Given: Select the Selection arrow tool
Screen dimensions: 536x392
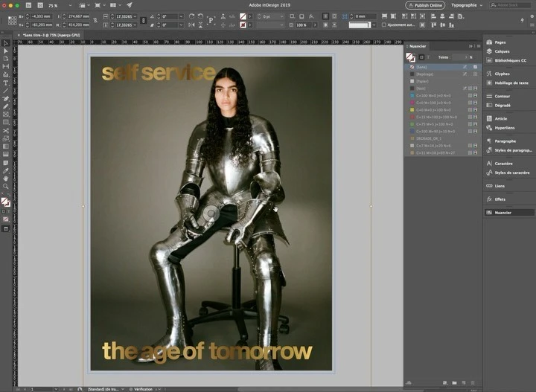Looking at the screenshot, I should click(x=6, y=43).
